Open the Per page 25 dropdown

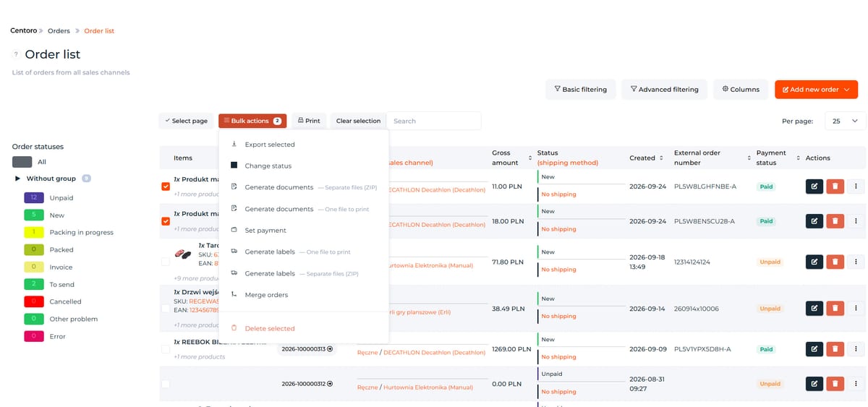click(845, 121)
